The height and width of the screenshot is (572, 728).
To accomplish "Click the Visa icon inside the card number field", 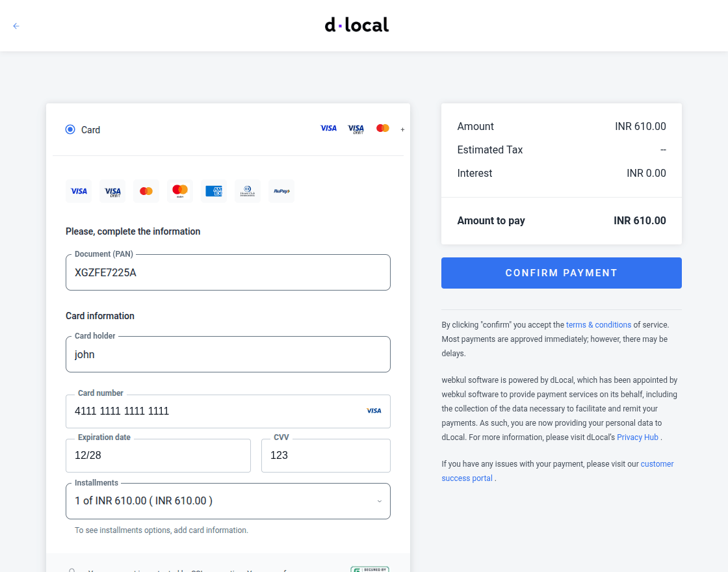I will [x=373, y=410].
